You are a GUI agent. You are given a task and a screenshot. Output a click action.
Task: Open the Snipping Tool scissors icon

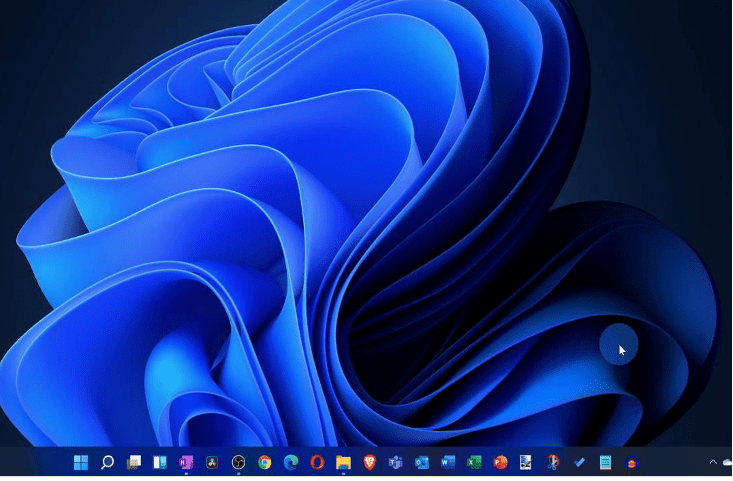[x=553, y=462]
